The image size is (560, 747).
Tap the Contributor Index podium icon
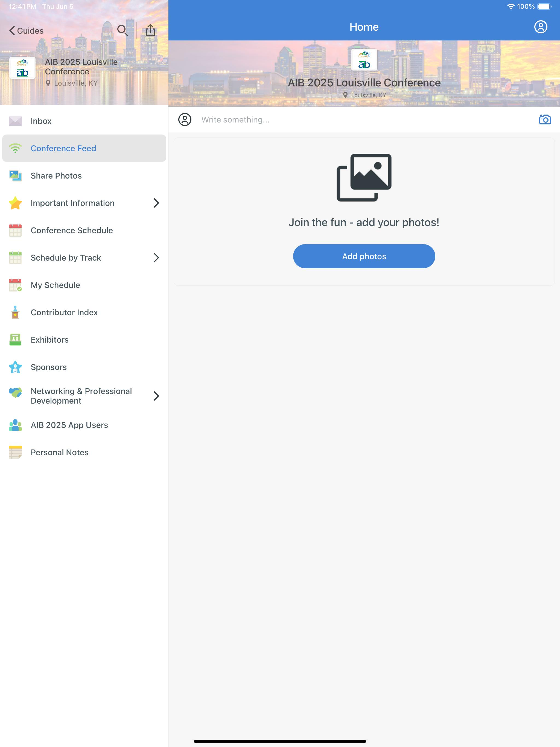click(x=15, y=312)
